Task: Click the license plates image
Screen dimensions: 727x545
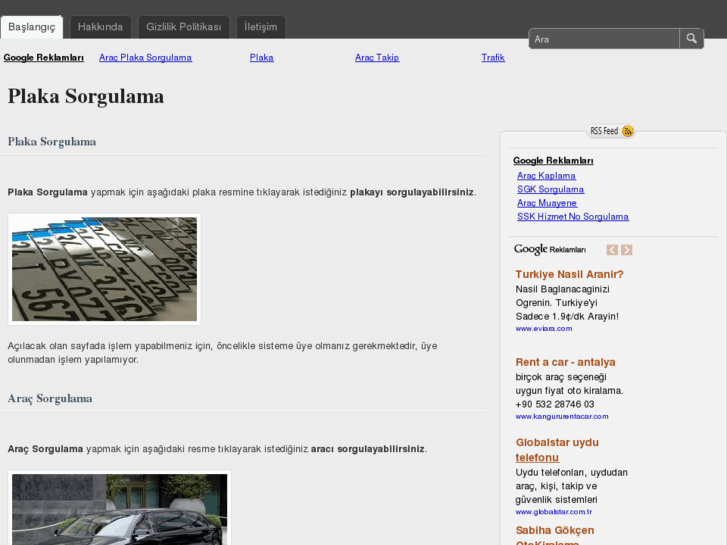Action: coord(104,269)
